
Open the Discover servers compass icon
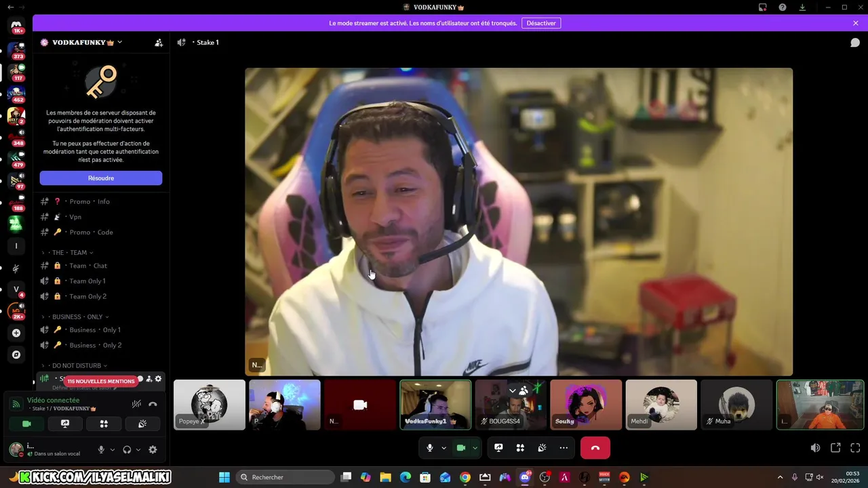[x=16, y=354]
